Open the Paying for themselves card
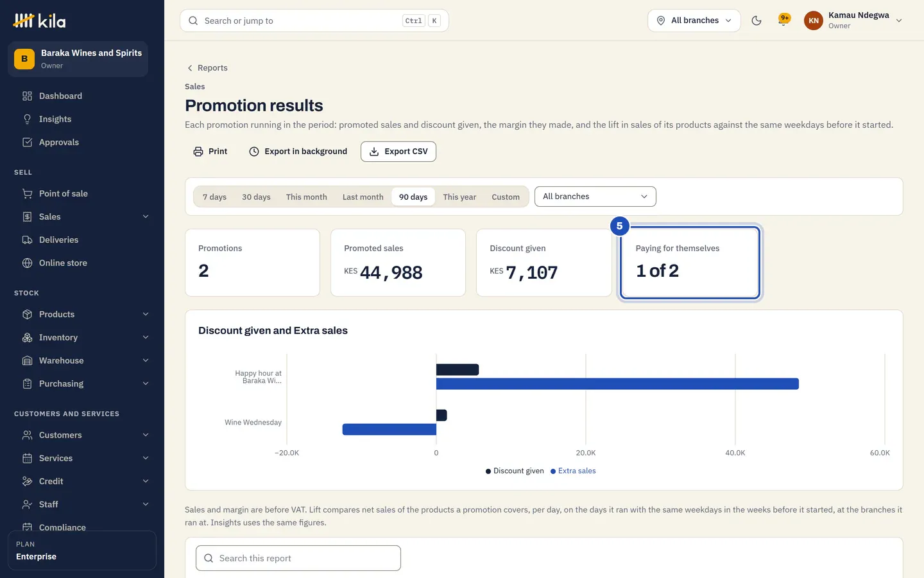 690,263
